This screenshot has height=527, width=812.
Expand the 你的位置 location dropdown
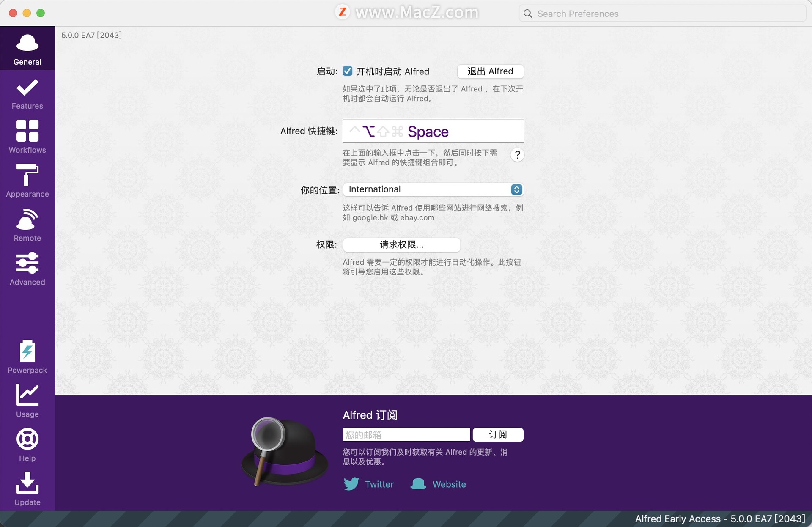[516, 189]
